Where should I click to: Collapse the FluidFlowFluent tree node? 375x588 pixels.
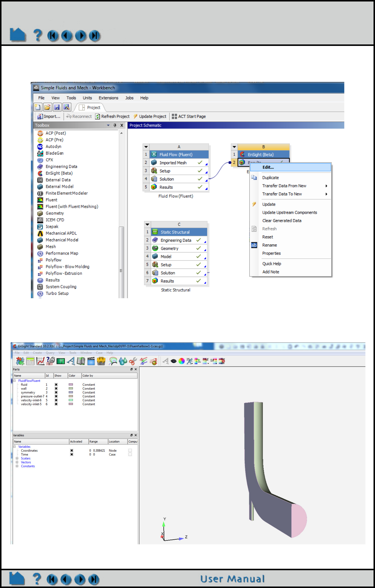14,381
